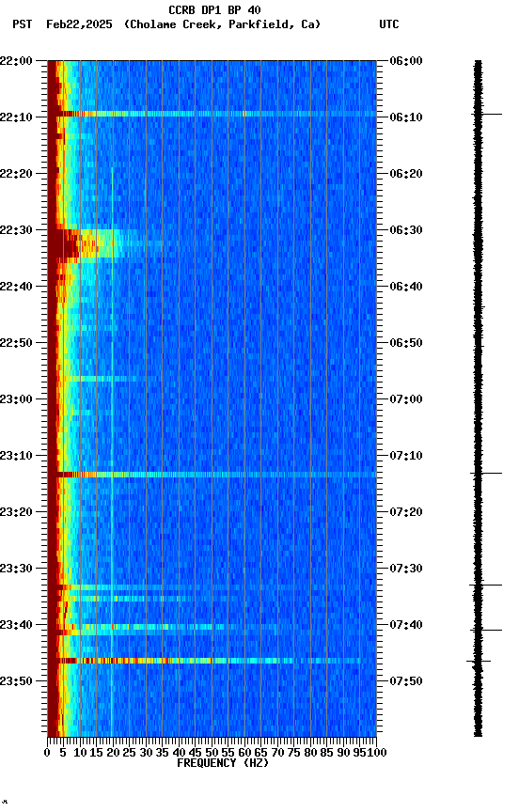The width and height of the screenshot is (519, 812).
Task: Click the broadband event streak near 22:10
Action: point(212,114)
